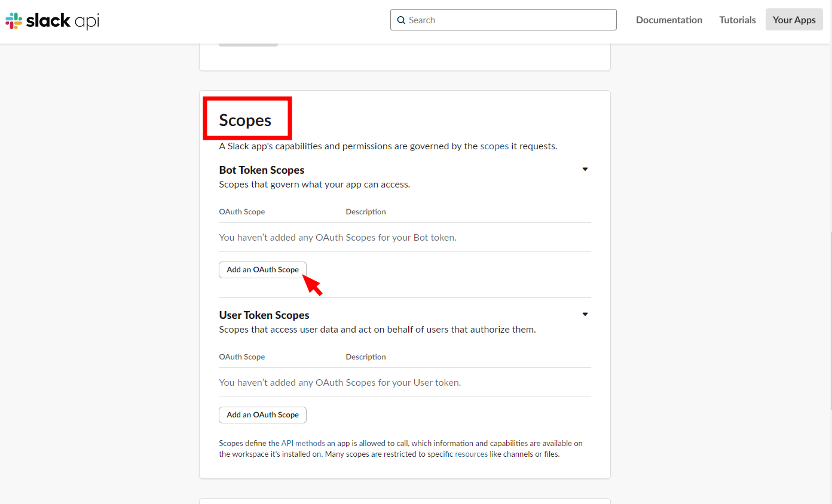Collapse the Bot Token Scopes section arrow
This screenshot has height=504, width=832.
585,170
